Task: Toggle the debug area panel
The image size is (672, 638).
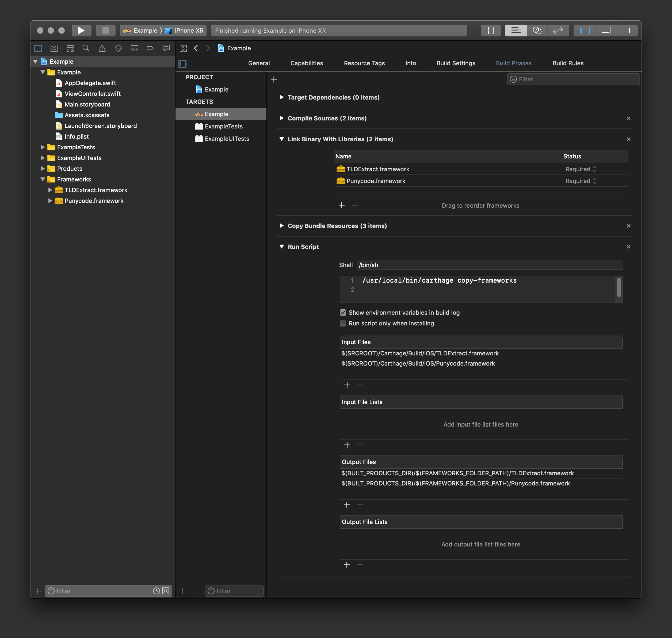Action: [x=605, y=31]
